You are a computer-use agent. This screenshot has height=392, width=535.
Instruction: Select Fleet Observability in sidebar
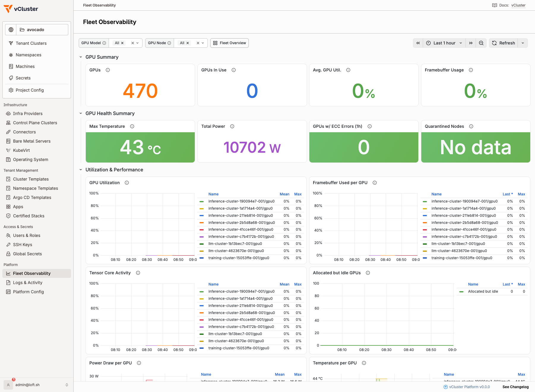pyautogui.click(x=37, y=273)
